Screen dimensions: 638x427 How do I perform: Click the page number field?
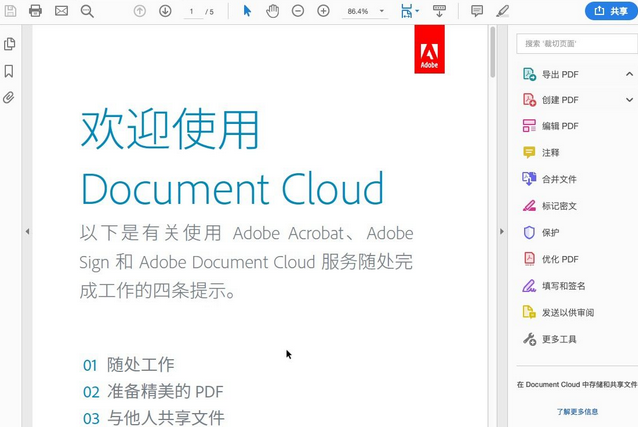[x=192, y=11]
